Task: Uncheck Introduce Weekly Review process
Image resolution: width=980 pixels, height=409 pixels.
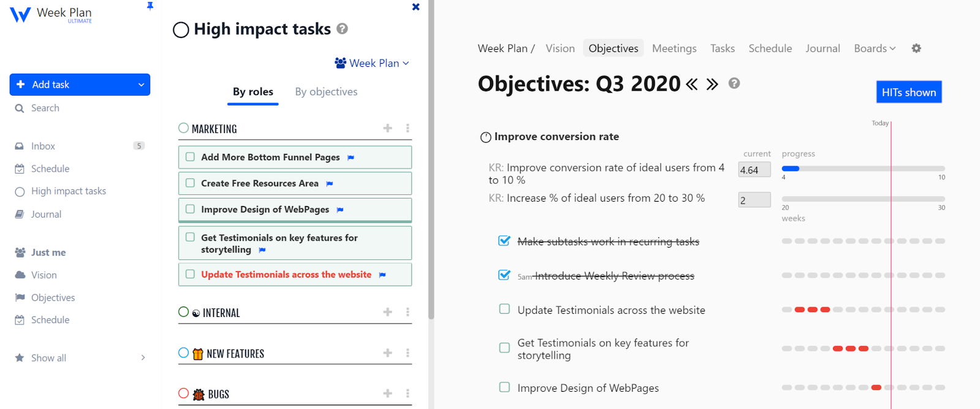Action: 504,275
